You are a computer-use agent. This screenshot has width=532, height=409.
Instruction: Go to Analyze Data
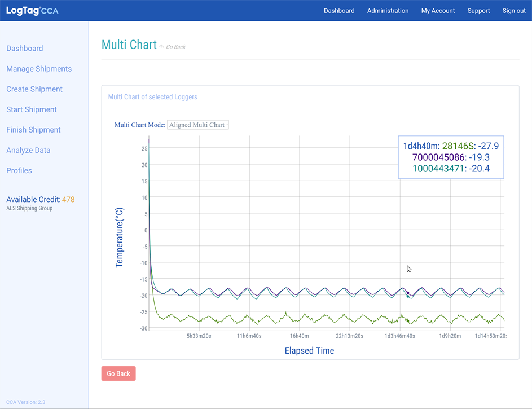pos(28,150)
